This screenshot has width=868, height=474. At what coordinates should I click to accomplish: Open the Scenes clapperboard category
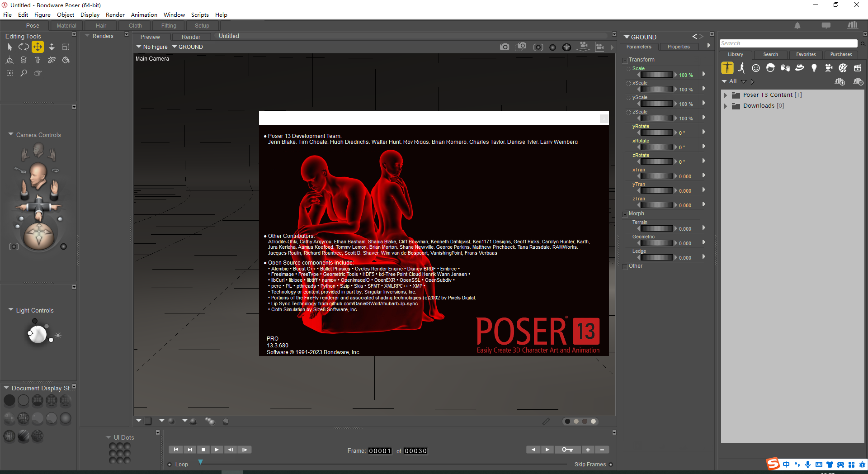[858, 68]
